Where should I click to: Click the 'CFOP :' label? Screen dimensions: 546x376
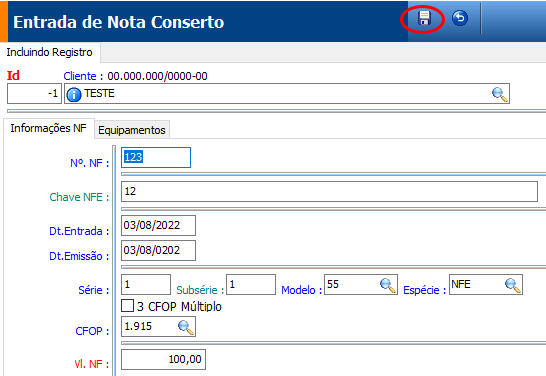92,331
